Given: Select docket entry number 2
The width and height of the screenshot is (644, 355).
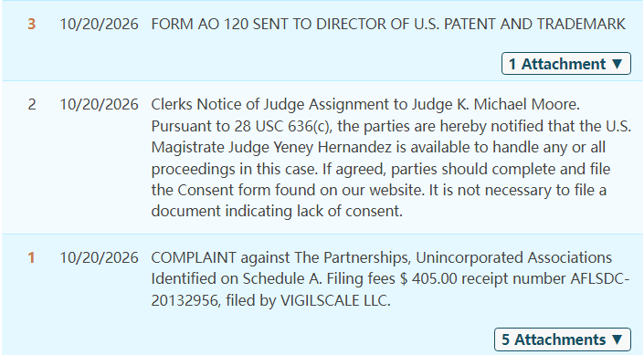Looking at the screenshot, I should [32, 104].
